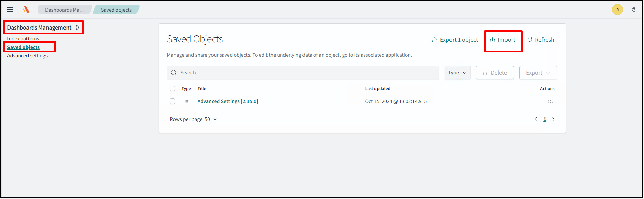Screen dimensions: 644x199
Task: Open Index patterns in the sidebar
Action: tap(23, 39)
